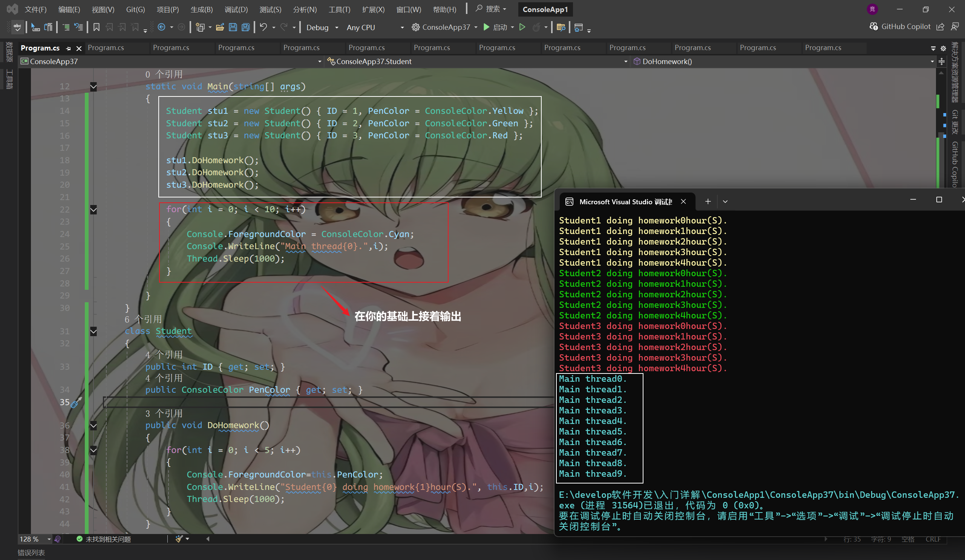Screen dimensions: 965x560
Task: Collapse the Main method at line 12
Action: [93, 87]
